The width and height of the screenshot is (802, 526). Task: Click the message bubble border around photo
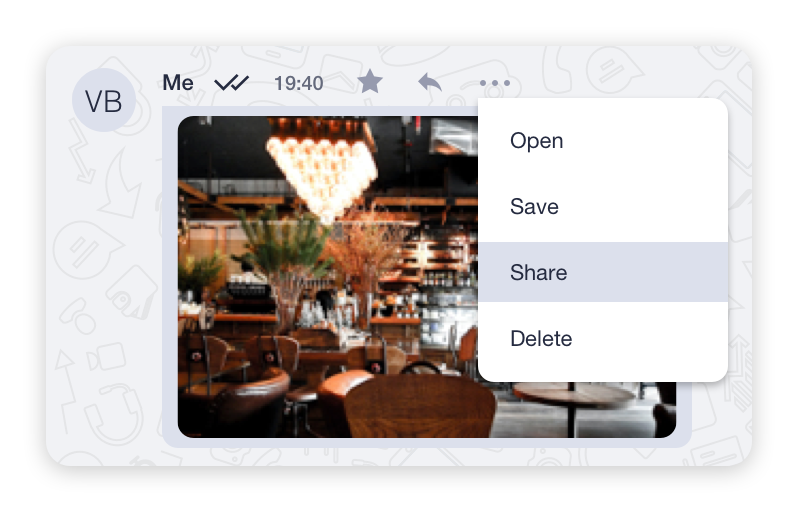click(x=170, y=276)
